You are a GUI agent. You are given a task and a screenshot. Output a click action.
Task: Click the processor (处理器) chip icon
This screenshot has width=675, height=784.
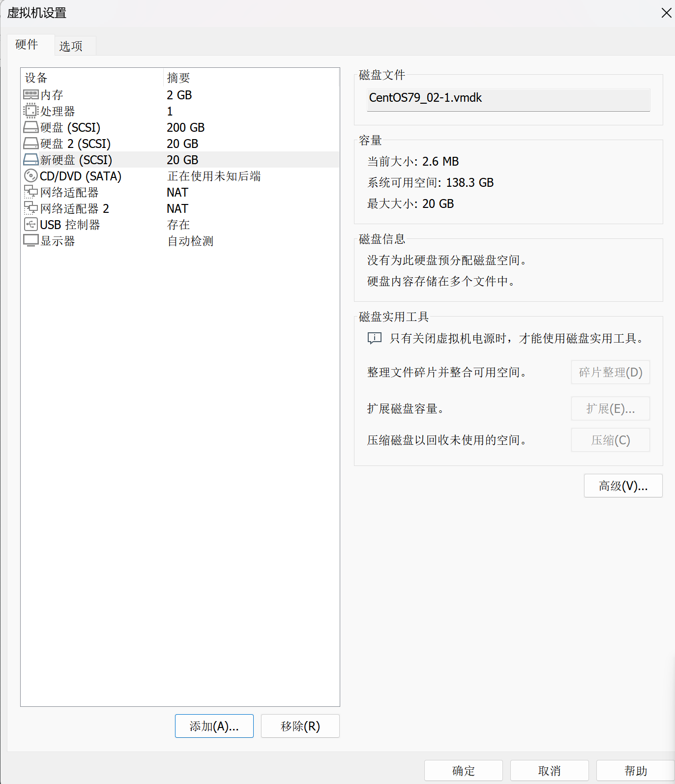(x=31, y=111)
